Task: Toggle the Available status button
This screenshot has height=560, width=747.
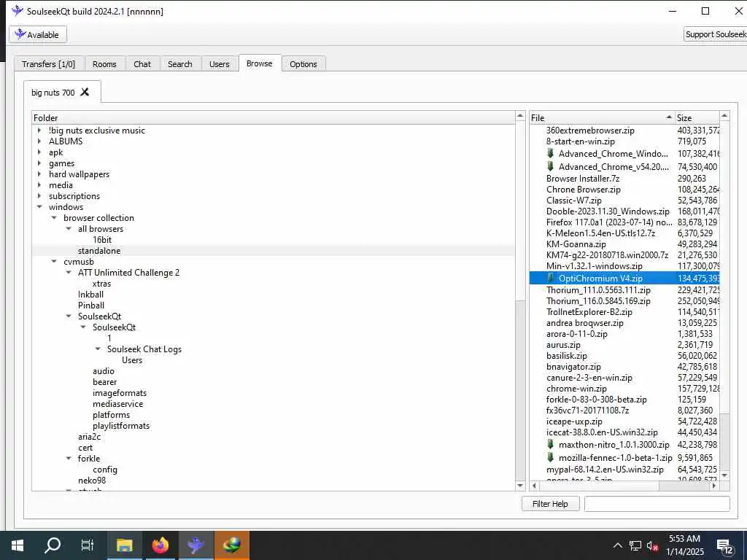Action: coord(38,34)
